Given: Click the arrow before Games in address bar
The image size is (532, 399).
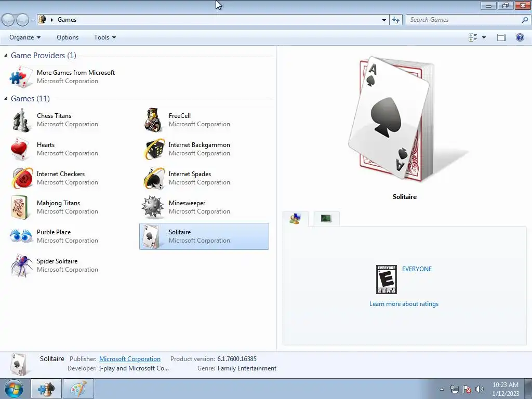Looking at the screenshot, I should click(x=52, y=20).
